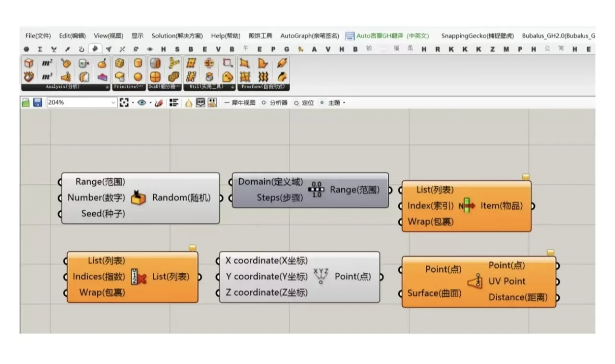The width and height of the screenshot is (615, 364).
Task: Pick the red inward arrows Util icon
Action: tap(209, 63)
